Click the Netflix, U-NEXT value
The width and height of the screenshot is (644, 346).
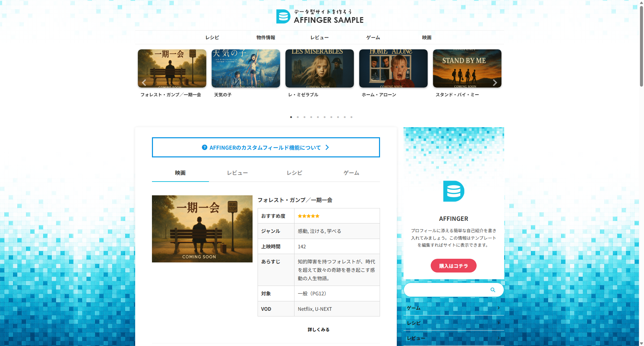(315, 309)
